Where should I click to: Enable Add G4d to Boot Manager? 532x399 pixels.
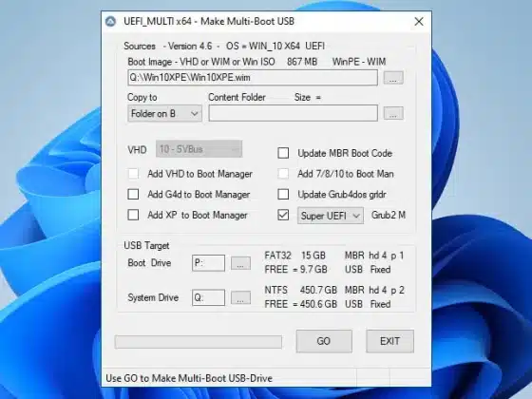tap(133, 195)
